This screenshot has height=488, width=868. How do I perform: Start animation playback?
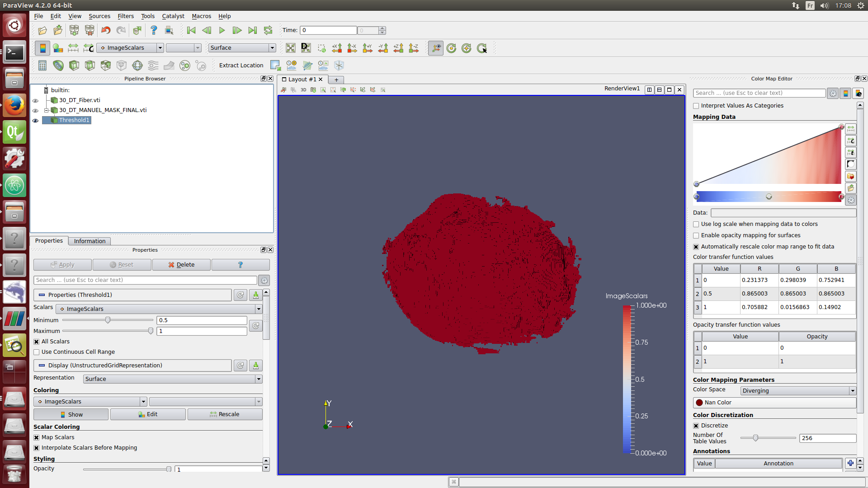pyautogui.click(x=222, y=30)
